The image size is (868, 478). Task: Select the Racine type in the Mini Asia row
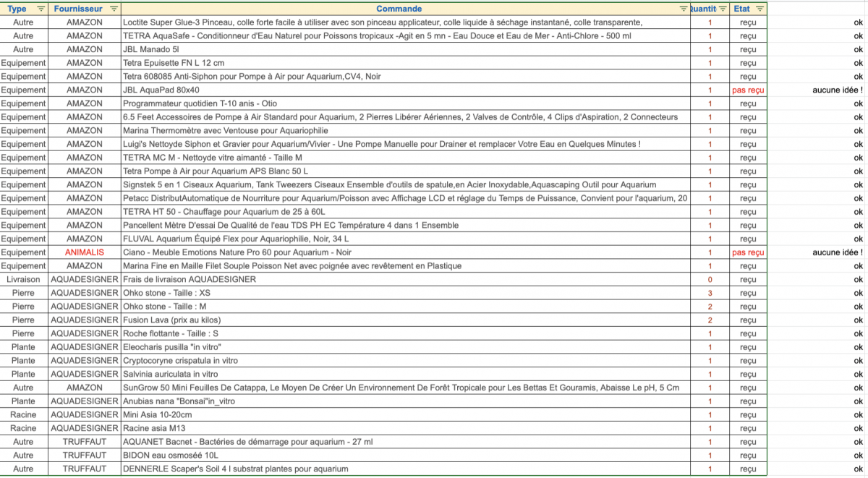point(24,414)
